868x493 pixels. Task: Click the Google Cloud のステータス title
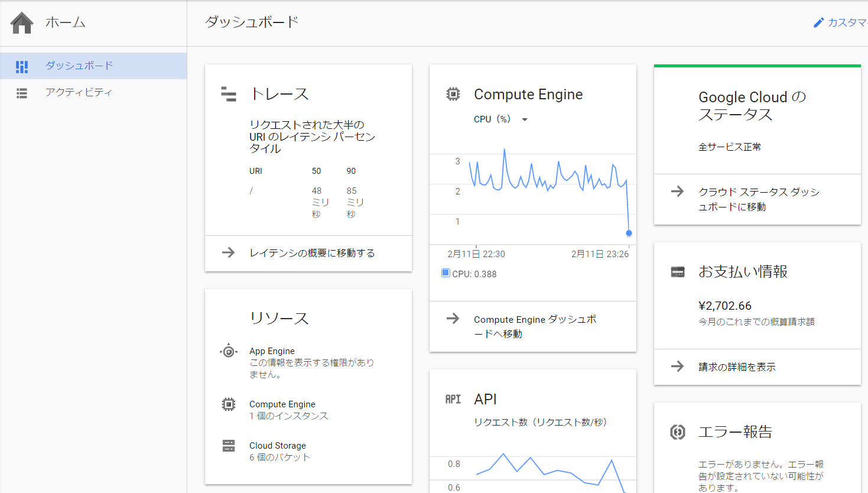[x=752, y=106]
